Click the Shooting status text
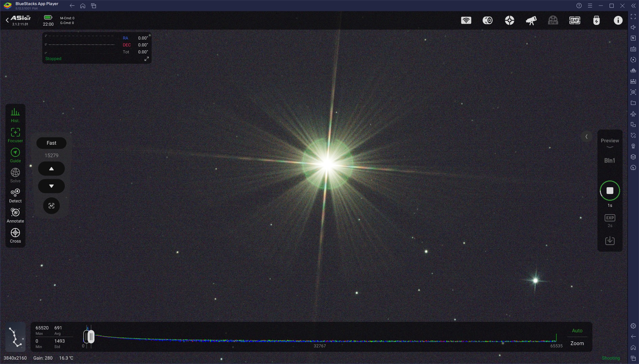Image resolution: width=639 pixels, height=364 pixels. click(x=611, y=358)
